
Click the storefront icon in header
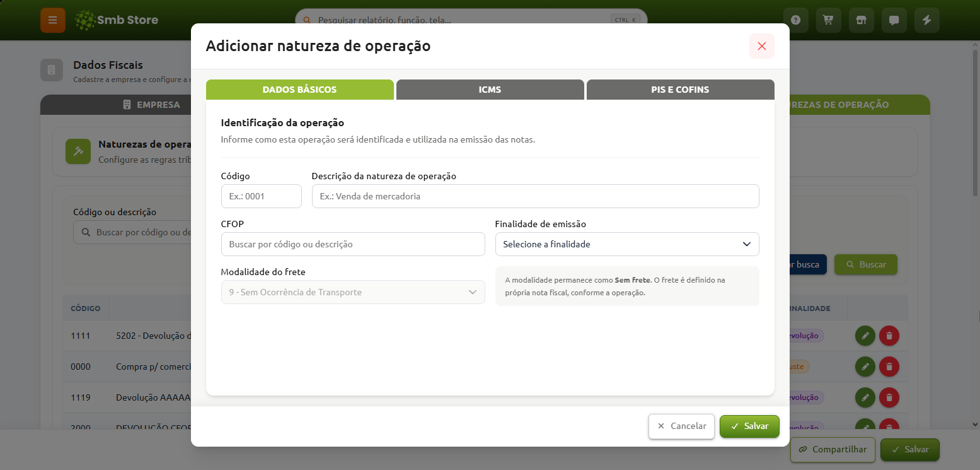point(861,20)
